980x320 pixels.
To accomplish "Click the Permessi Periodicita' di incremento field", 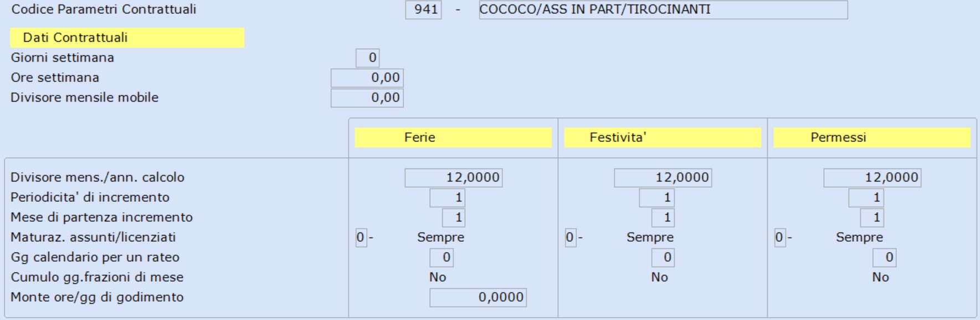I will (x=866, y=197).
